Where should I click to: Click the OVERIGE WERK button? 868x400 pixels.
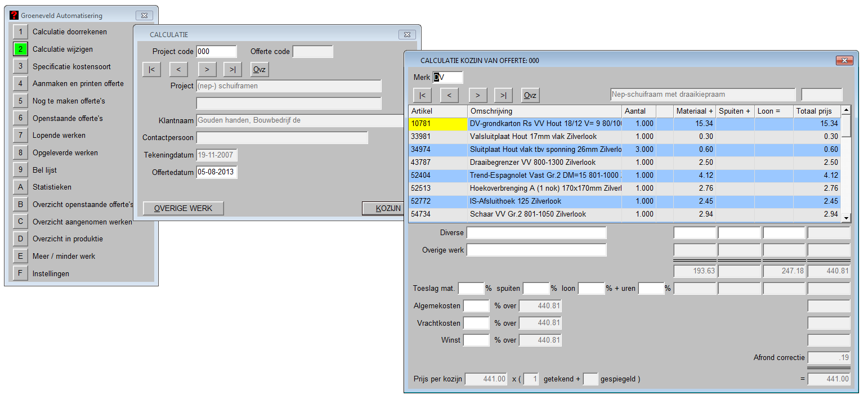click(183, 208)
